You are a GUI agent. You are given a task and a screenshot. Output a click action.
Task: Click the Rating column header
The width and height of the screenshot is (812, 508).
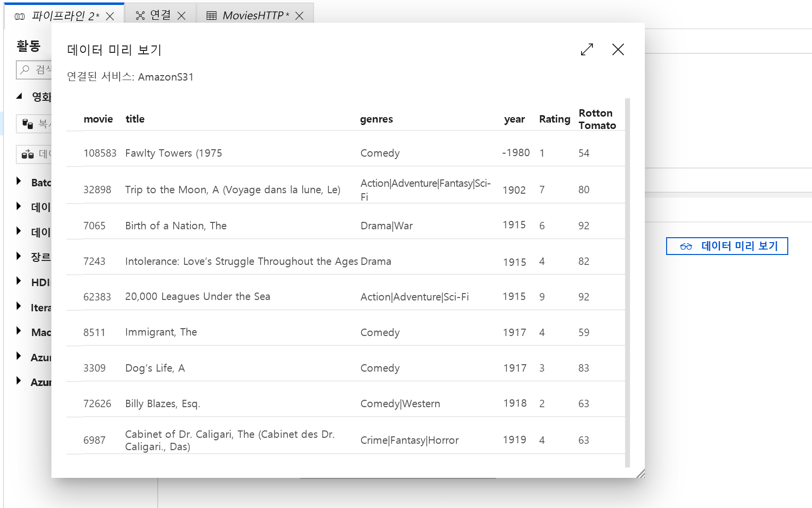tap(554, 119)
